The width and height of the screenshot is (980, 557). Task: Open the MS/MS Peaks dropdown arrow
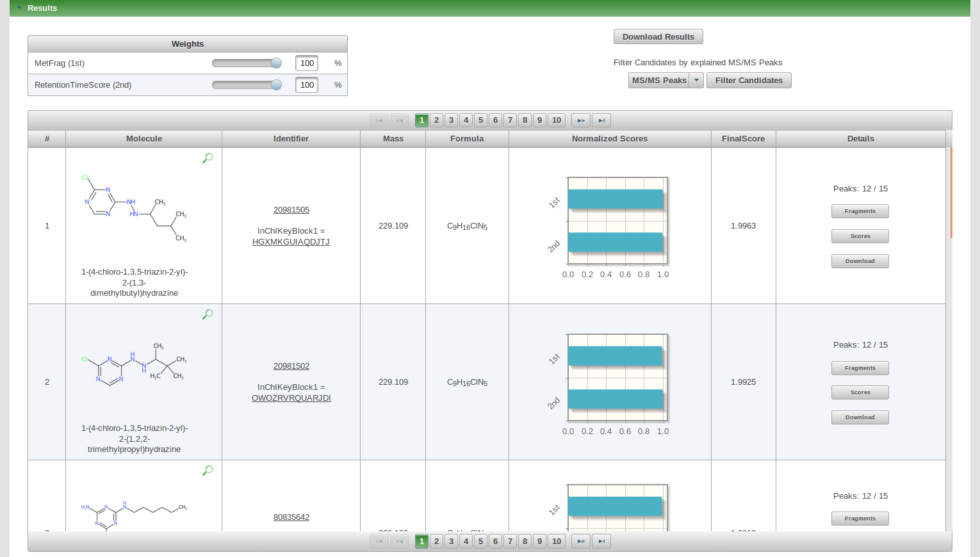[x=696, y=80]
